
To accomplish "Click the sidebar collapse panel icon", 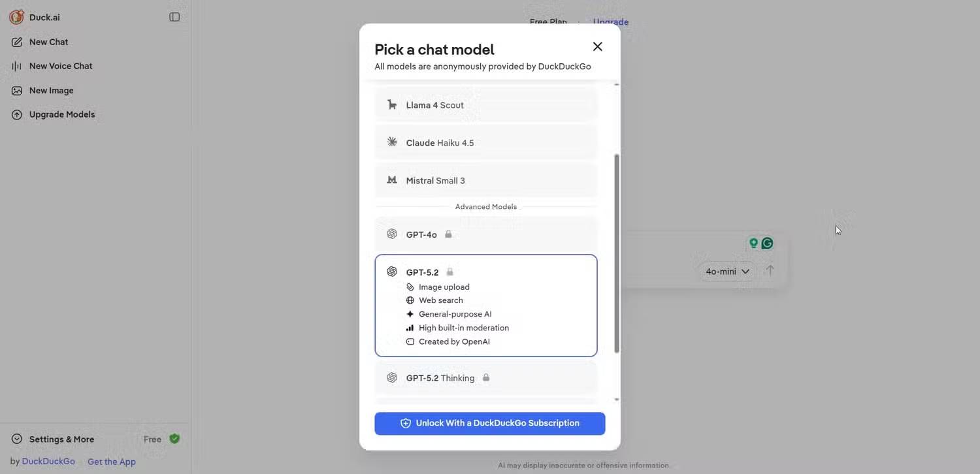I will point(174,17).
